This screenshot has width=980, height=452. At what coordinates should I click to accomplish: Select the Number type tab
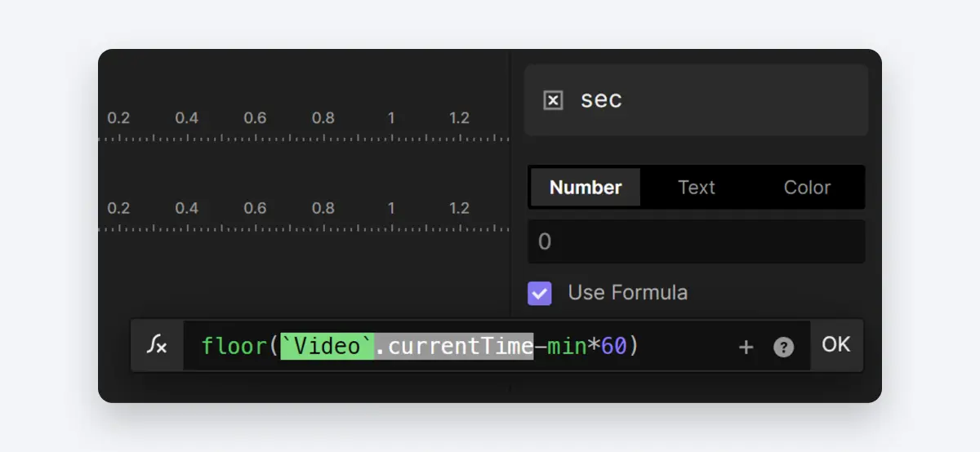(x=586, y=188)
